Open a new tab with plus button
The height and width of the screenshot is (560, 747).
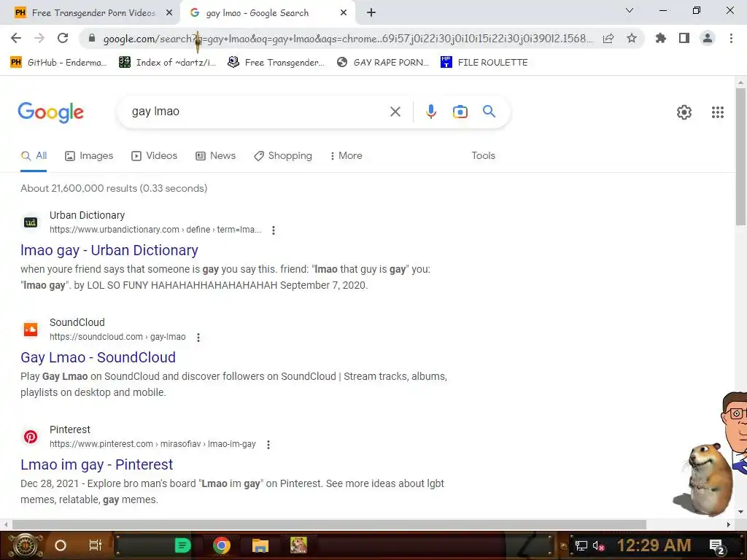pos(371,13)
